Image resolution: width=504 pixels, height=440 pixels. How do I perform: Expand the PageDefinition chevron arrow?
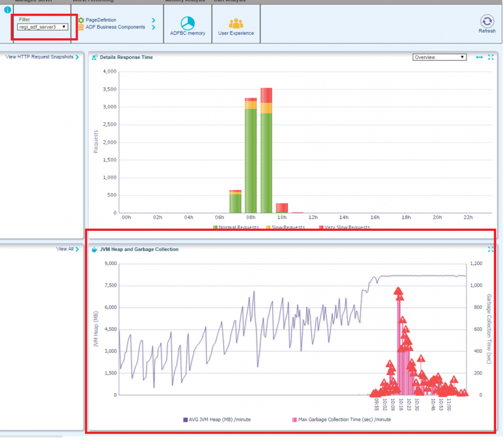coord(154,20)
